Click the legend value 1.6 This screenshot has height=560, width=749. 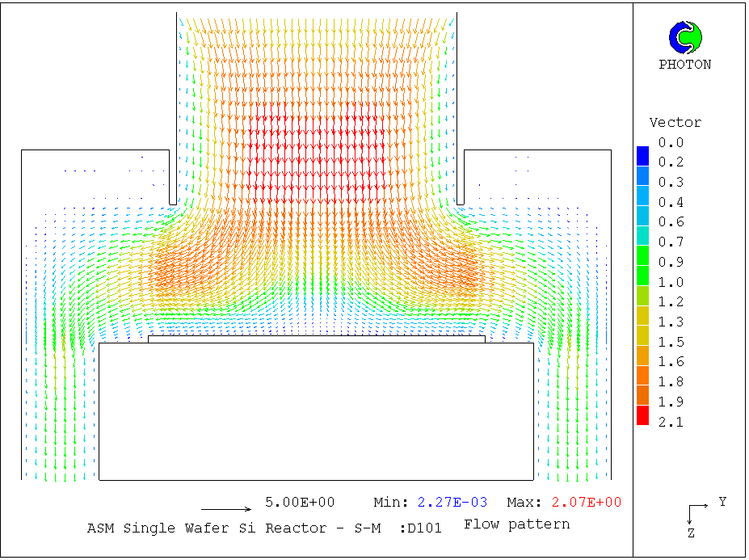[x=671, y=361]
